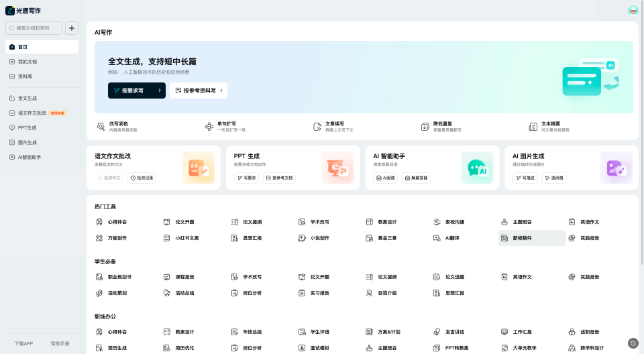The height and width of the screenshot is (354, 644).
Task: Open 大单元教学 tool
Action: point(519,348)
